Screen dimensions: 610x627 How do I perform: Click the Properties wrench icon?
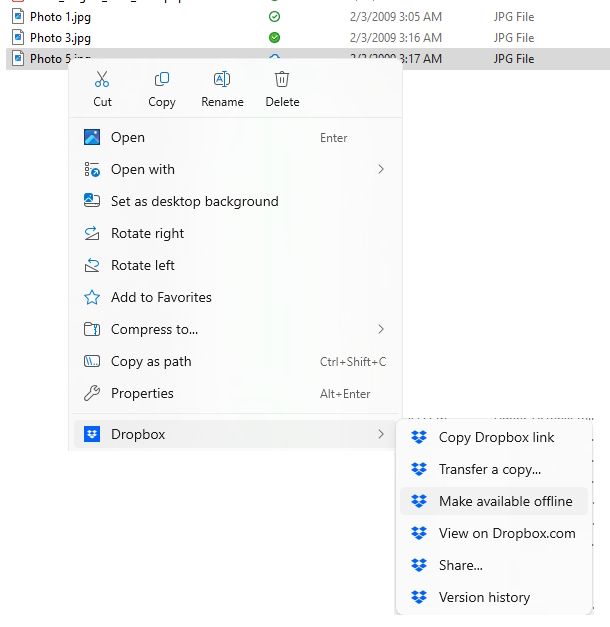tap(92, 393)
